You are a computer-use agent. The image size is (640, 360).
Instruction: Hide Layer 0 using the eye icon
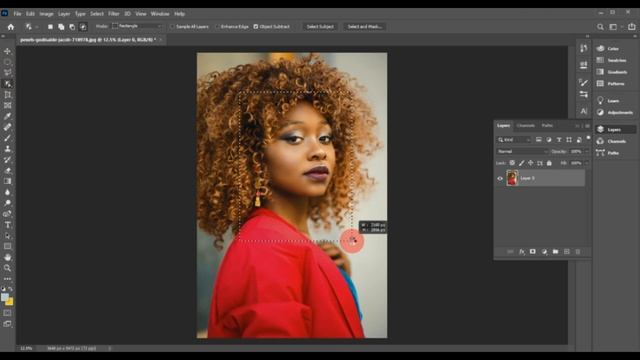click(500, 178)
